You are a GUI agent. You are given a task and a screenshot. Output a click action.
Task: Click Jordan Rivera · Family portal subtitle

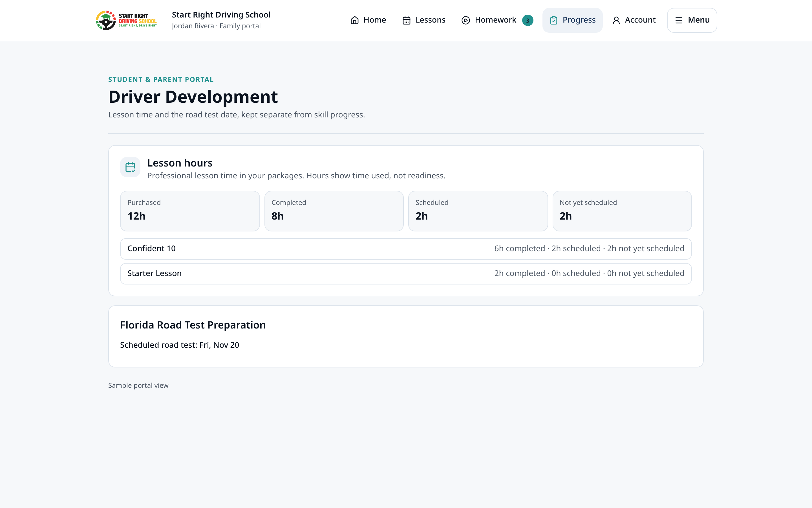coord(216,26)
